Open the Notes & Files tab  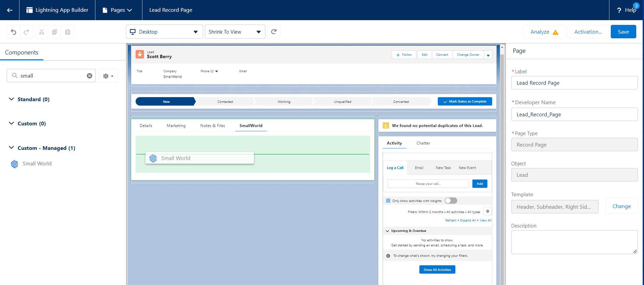(213, 126)
